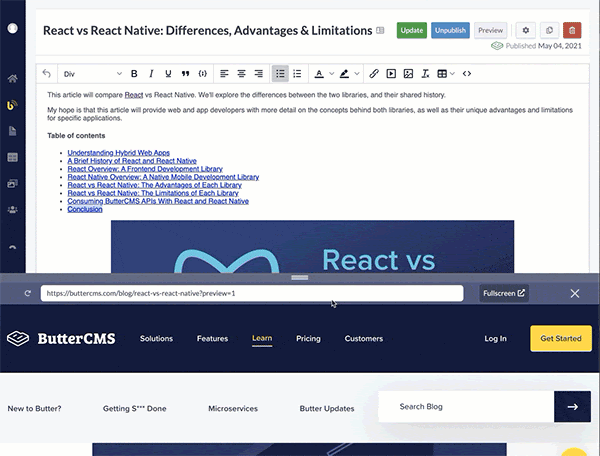Insert a code sample block
Screen dimensions: 600x456
pos(203,74)
